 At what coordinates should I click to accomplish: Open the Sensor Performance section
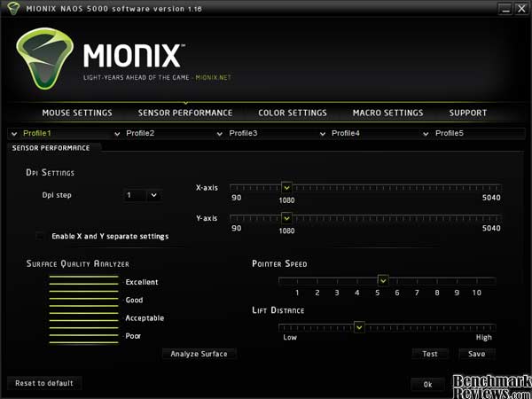[x=185, y=113]
